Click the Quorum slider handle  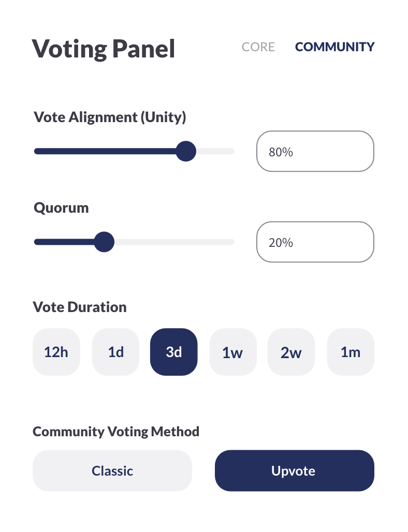[x=104, y=242]
